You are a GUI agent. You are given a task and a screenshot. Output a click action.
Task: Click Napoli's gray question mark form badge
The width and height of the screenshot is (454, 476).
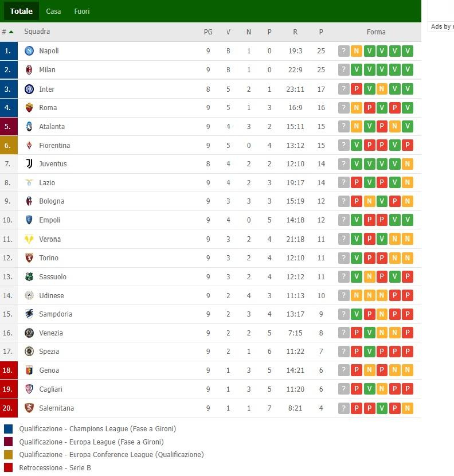[x=344, y=51]
